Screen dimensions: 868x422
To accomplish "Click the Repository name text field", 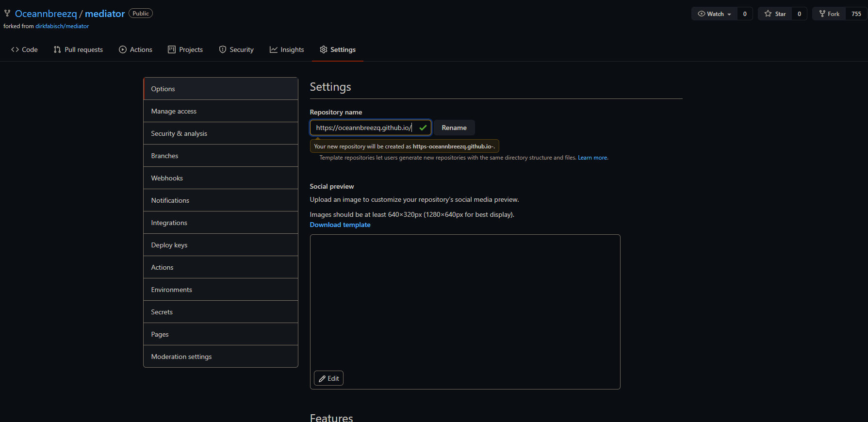I will pyautogui.click(x=364, y=128).
